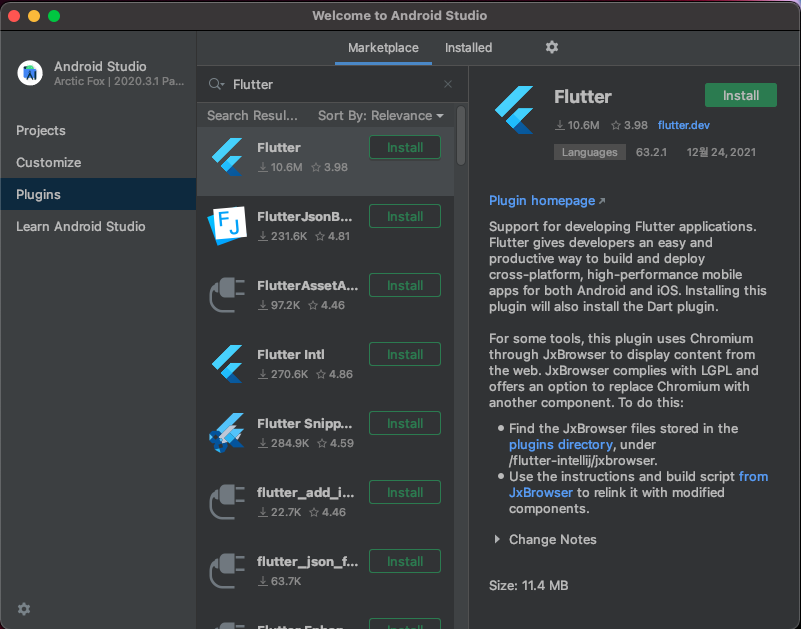The width and height of the screenshot is (801, 629).
Task: Click the Android Studio logo icon
Action: (30, 73)
